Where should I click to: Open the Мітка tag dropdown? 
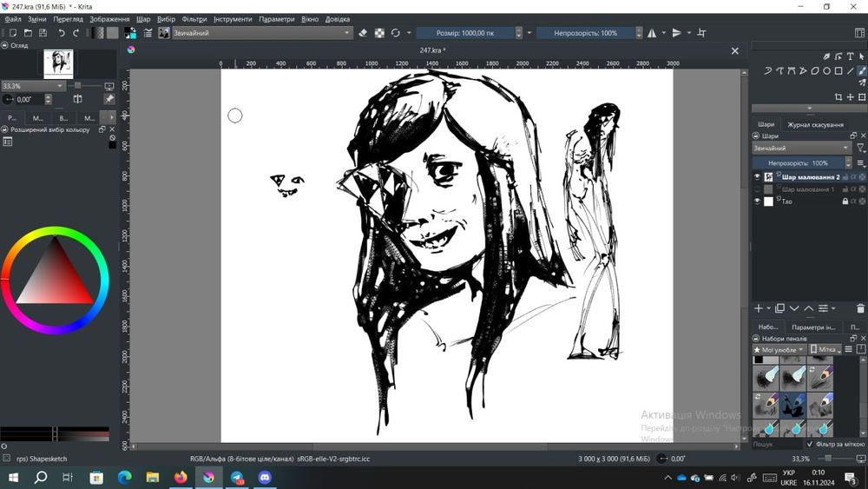pyautogui.click(x=825, y=349)
